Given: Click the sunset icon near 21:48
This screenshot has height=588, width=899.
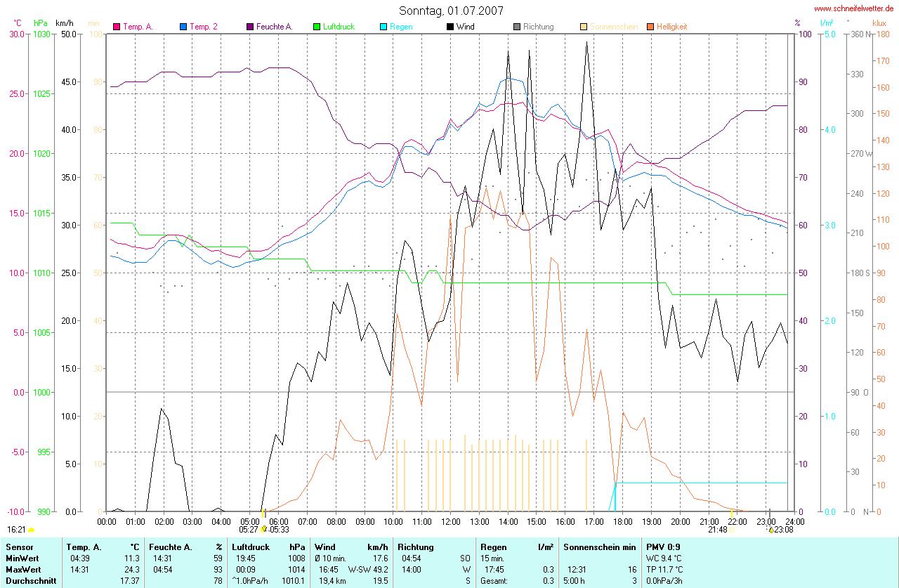Looking at the screenshot, I should 733,530.
